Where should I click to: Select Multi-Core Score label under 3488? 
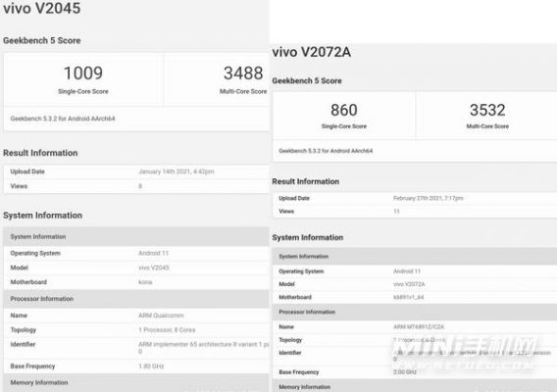tap(243, 91)
